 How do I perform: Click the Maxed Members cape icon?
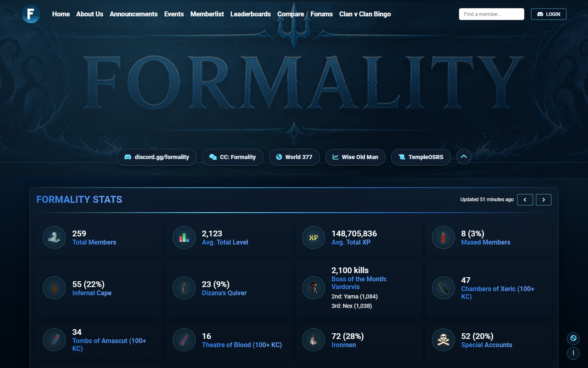pos(443,238)
